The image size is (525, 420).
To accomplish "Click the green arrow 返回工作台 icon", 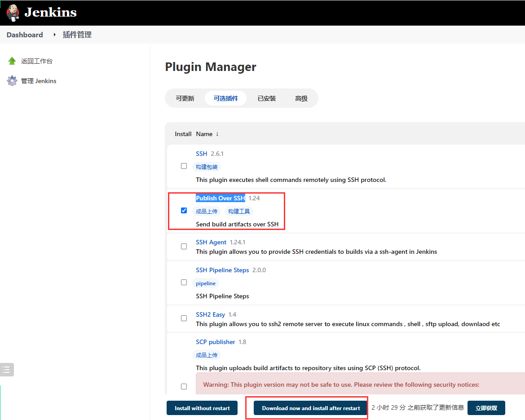I will click(12, 61).
